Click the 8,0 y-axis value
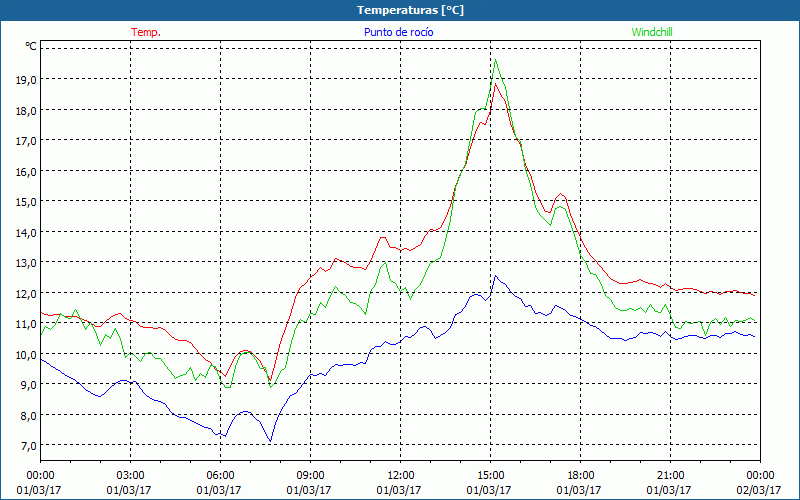 [x=29, y=415]
